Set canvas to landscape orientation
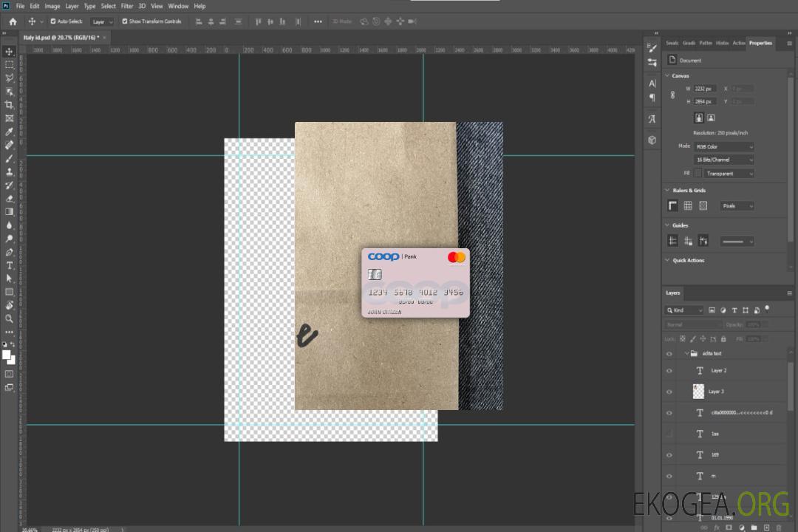 click(x=711, y=117)
